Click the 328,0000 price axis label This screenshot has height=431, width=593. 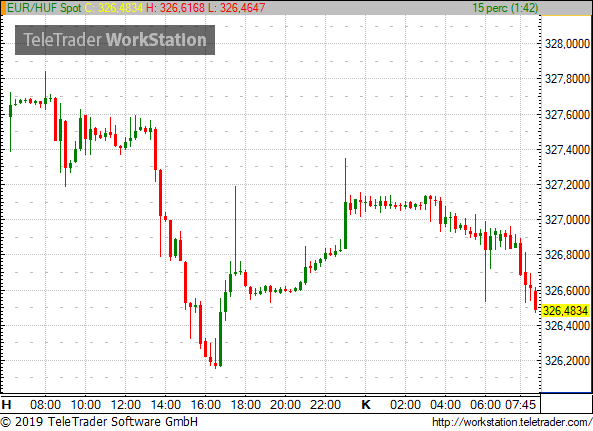(567, 44)
